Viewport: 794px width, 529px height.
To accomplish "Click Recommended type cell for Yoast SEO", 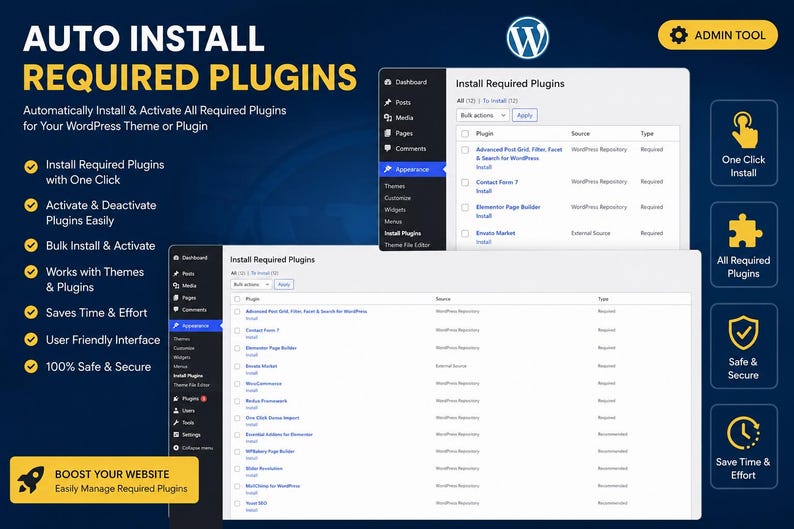I will pyautogui.click(x=612, y=503).
